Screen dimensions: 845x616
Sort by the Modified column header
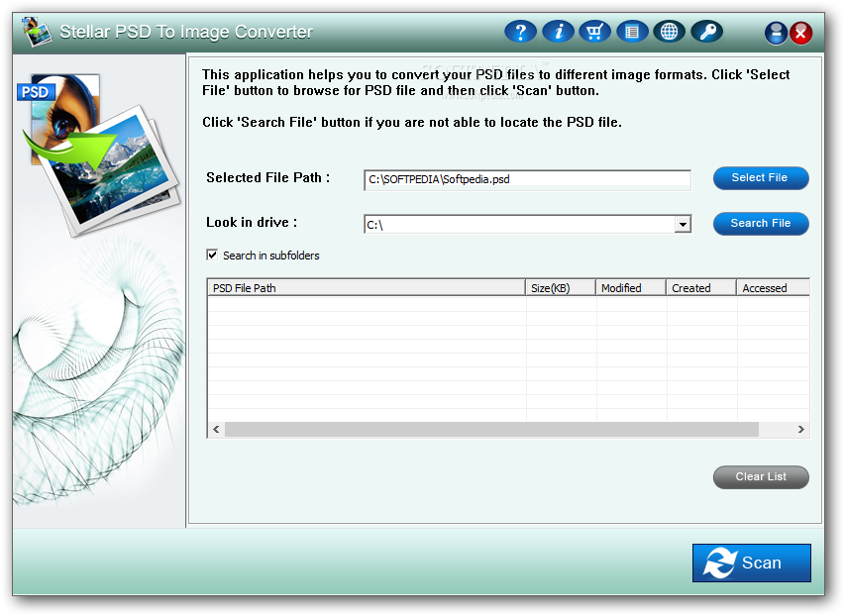coord(631,288)
